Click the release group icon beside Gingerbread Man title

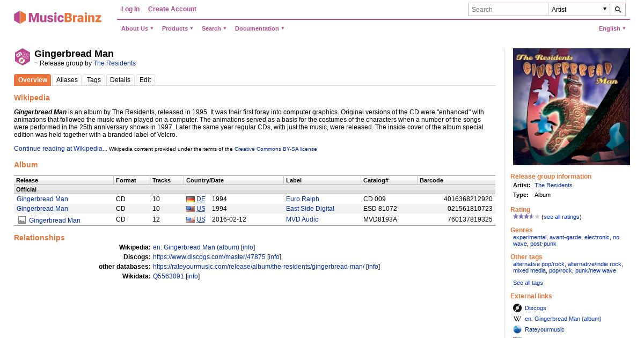pos(23,57)
